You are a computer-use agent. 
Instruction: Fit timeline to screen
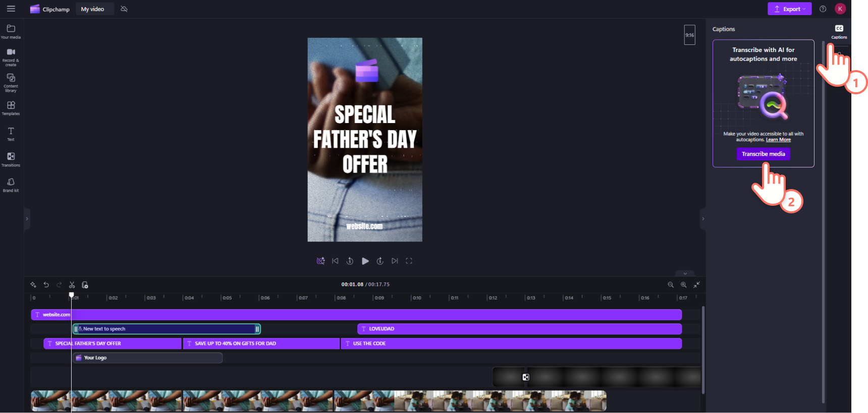pyautogui.click(x=696, y=285)
